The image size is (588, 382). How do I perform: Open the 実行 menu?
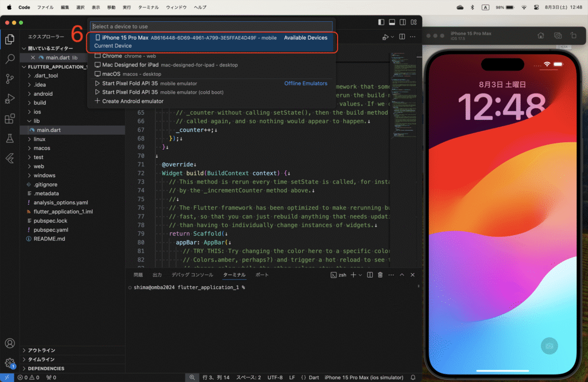tap(127, 7)
